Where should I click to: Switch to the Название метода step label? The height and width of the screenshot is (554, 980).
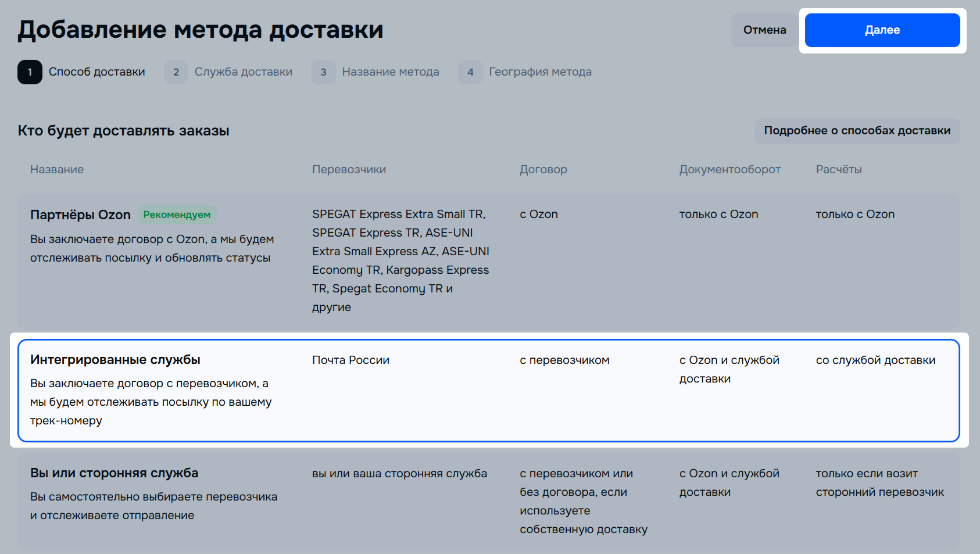click(x=390, y=72)
